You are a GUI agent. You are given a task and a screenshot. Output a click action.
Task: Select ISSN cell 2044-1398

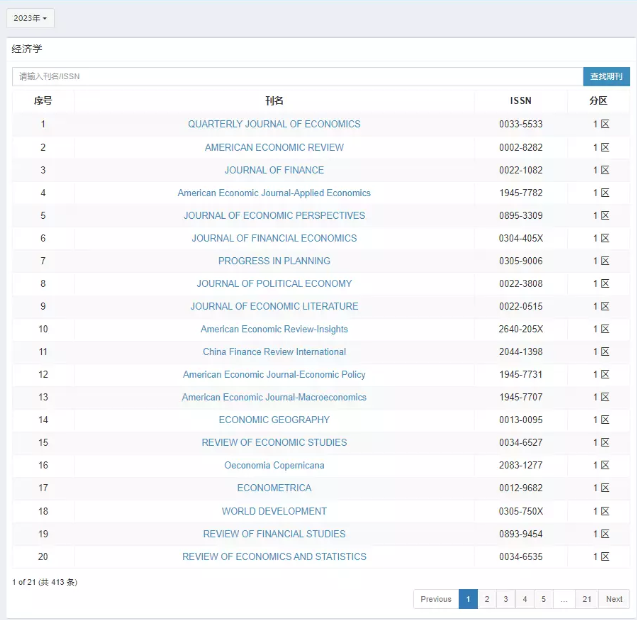(520, 352)
